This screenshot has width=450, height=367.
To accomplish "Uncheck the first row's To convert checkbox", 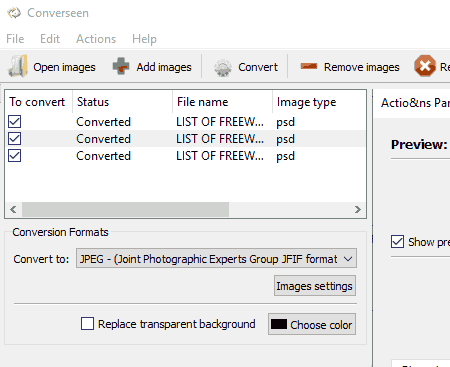I will [15, 122].
